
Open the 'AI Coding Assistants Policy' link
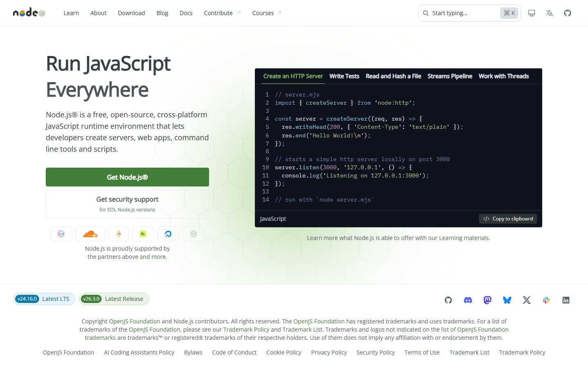tap(139, 352)
